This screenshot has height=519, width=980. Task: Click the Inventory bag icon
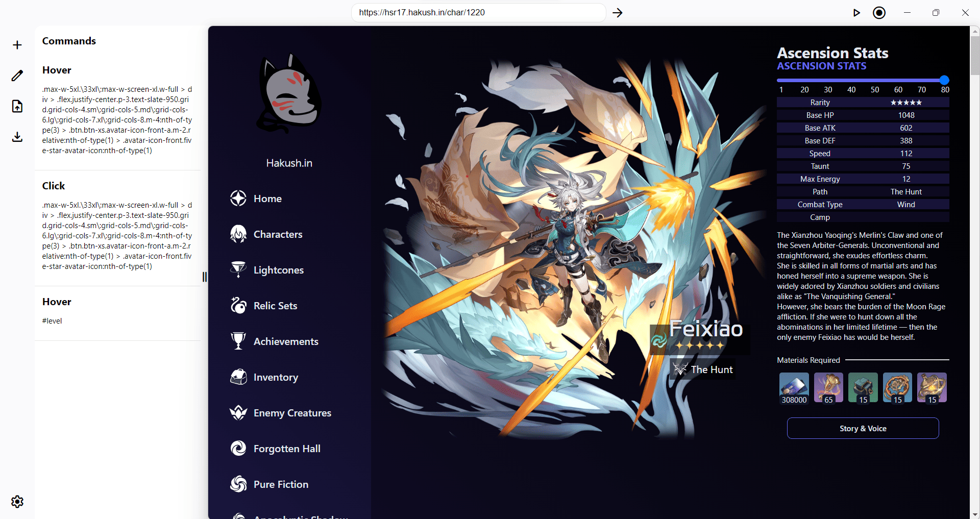click(238, 377)
